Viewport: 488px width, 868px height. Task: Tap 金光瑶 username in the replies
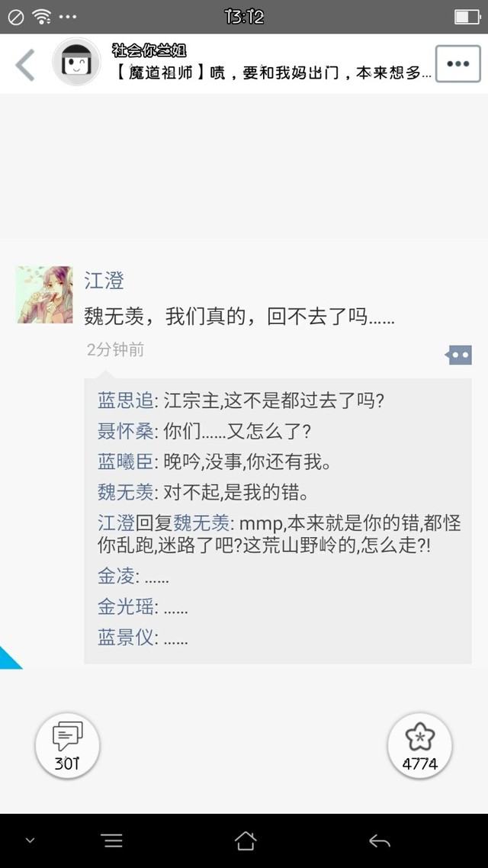[x=126, y=607]
